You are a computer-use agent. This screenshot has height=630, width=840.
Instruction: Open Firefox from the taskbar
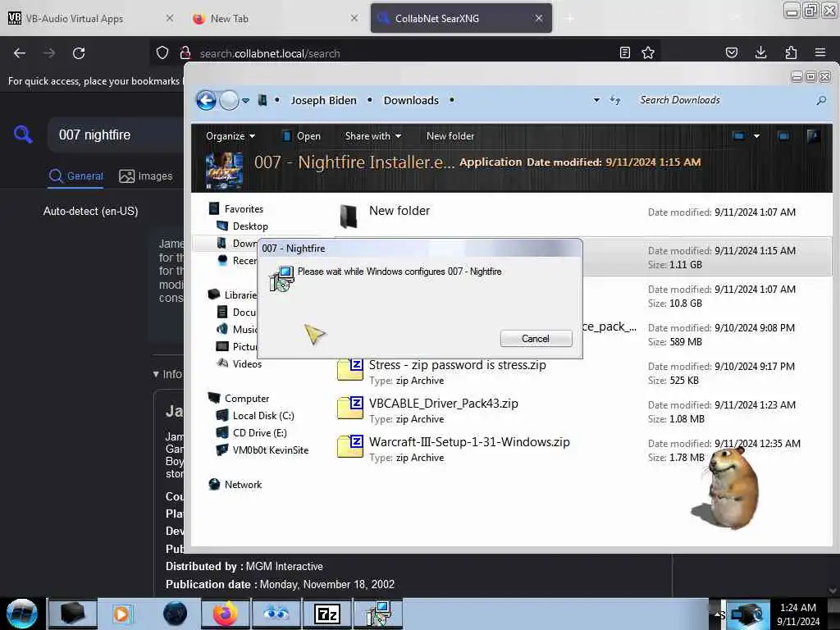[x=225, y=614]
